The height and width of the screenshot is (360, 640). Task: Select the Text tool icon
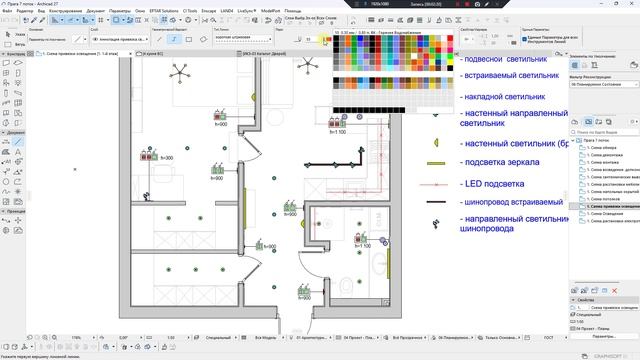[x=18, y=152]
